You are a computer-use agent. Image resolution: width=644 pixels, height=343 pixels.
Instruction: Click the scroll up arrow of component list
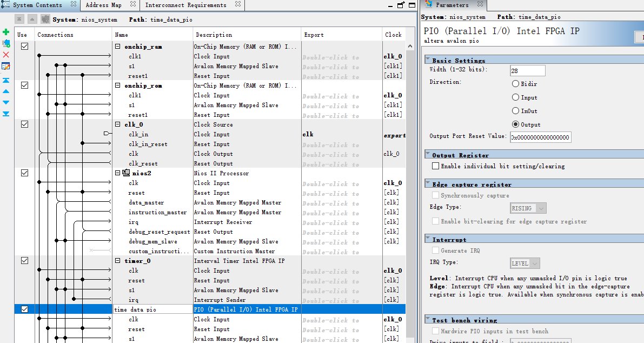[410, 46]
